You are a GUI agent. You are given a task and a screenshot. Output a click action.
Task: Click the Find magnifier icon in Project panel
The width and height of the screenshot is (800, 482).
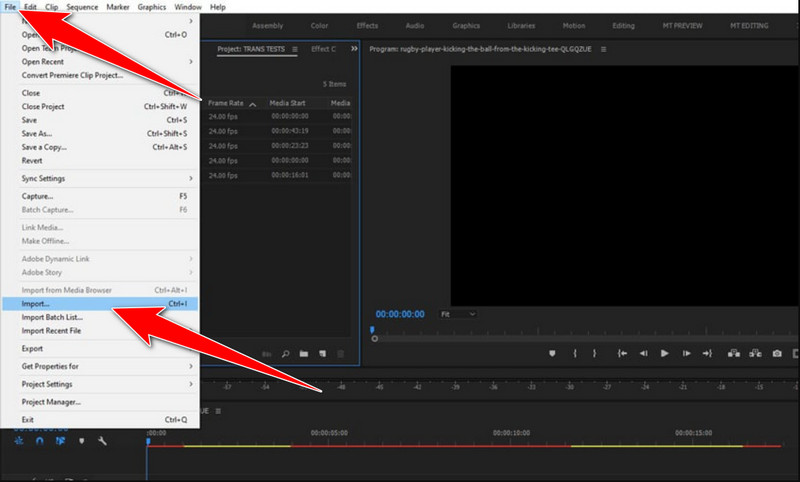[286, 353]
